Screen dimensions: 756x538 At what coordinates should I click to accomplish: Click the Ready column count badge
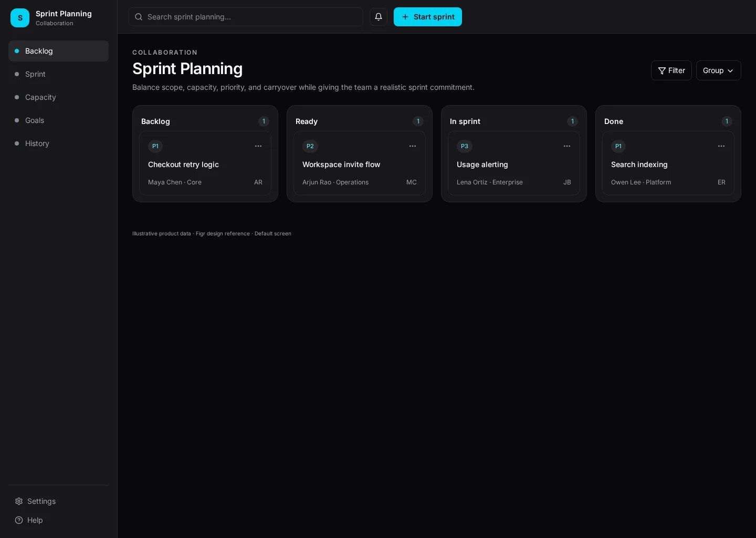[418, 121]
